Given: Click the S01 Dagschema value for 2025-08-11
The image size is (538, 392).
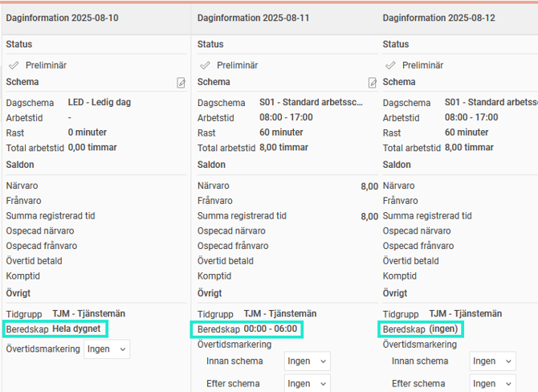Looking at the screenshot, I should click(x=311, y=103).
